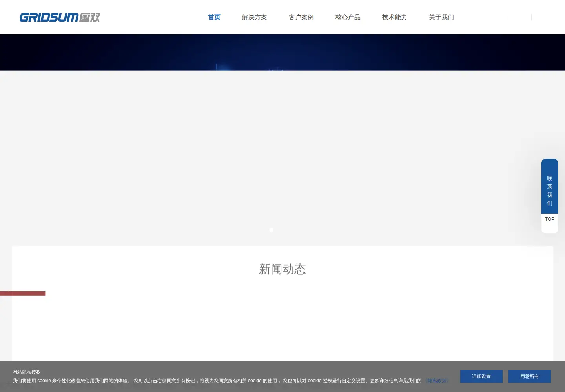Click the 网站隐私授权 banner title
The width and height of the screenshot is (565, 392).
tap(27, 372)
